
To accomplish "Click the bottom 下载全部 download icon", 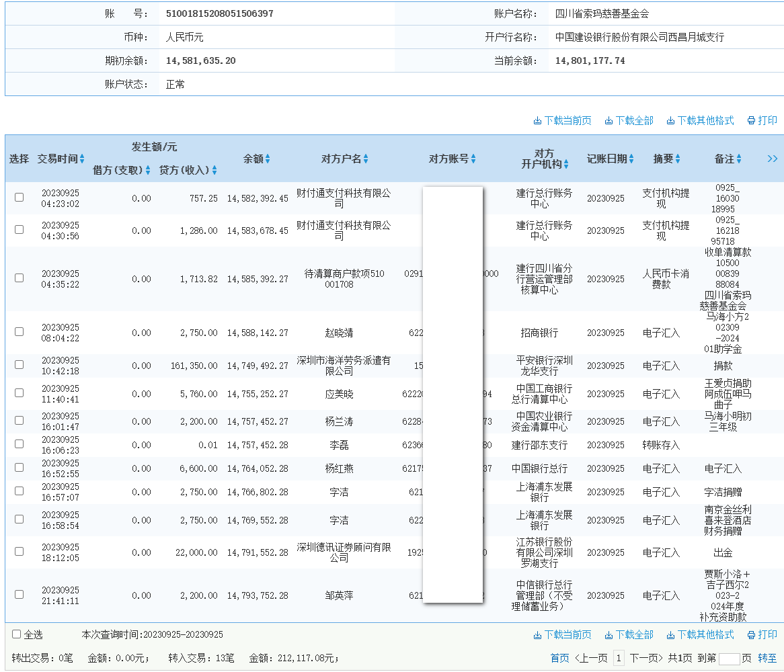I will click(x=609, y=635).
